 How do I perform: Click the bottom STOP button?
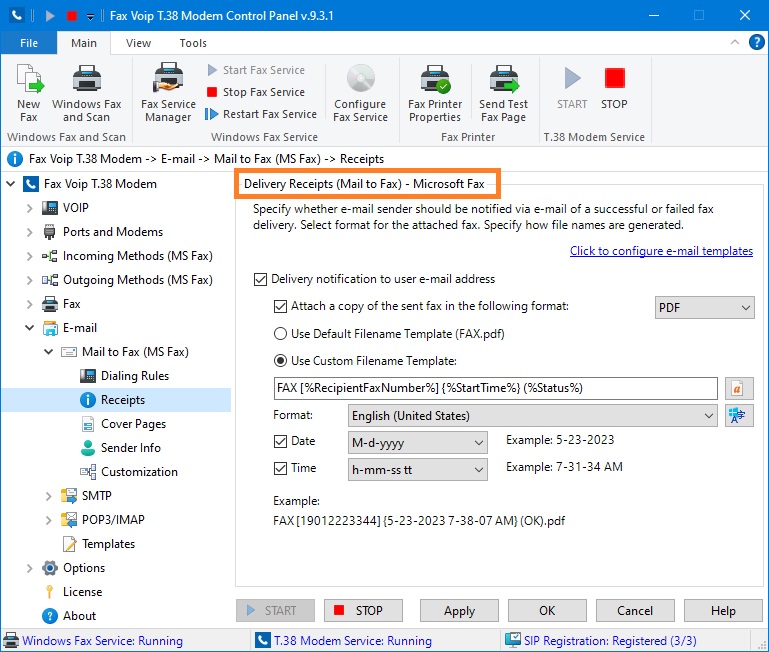click(363, 611)
